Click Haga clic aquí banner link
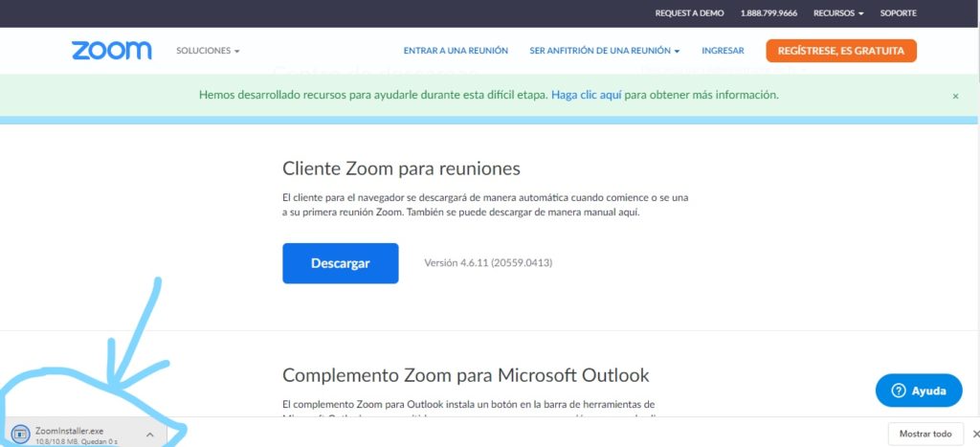 coord(587,95)
